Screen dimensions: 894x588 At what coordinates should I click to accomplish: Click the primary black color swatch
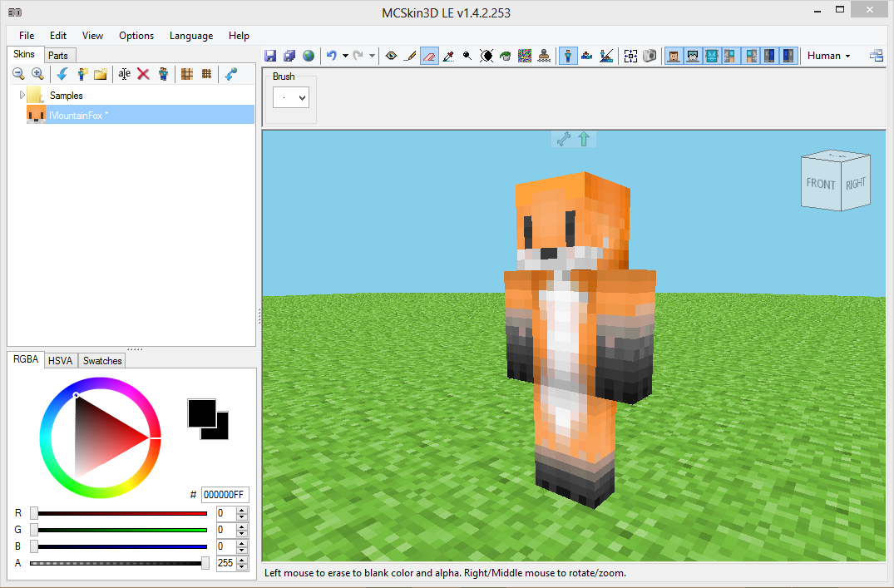pos(202,413)
